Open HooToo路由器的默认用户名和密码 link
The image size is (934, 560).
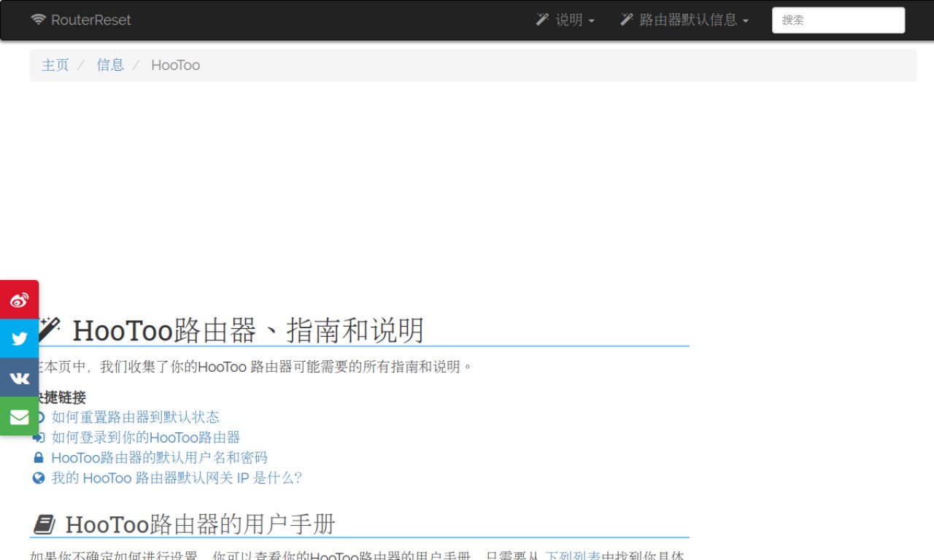click(x=159, y=458)
